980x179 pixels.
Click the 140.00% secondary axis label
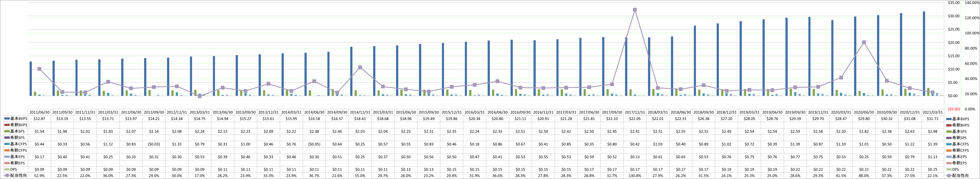click(x=972, y=3)
